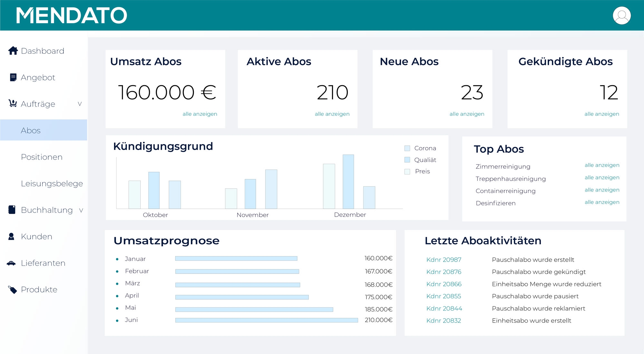Open Leisungsbelege in the sidebar

tap(52, 183)
